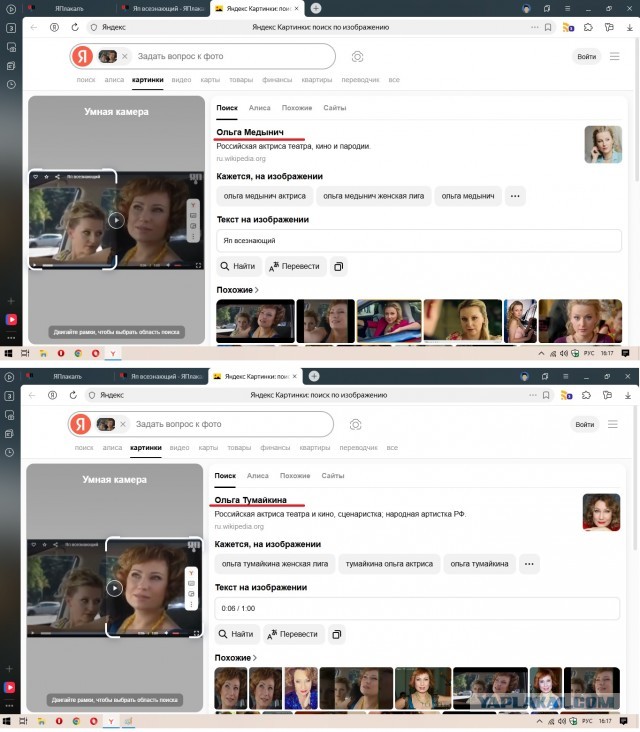This screenshot has height=732, width=640.
Task: Click the short «ольга медынич» chip
Action: pos(468,196)
